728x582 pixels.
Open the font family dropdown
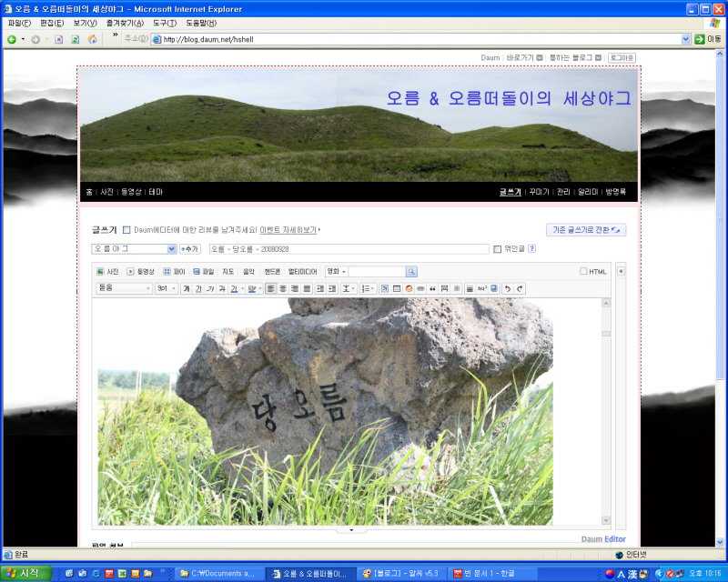(x=124, y=288)
